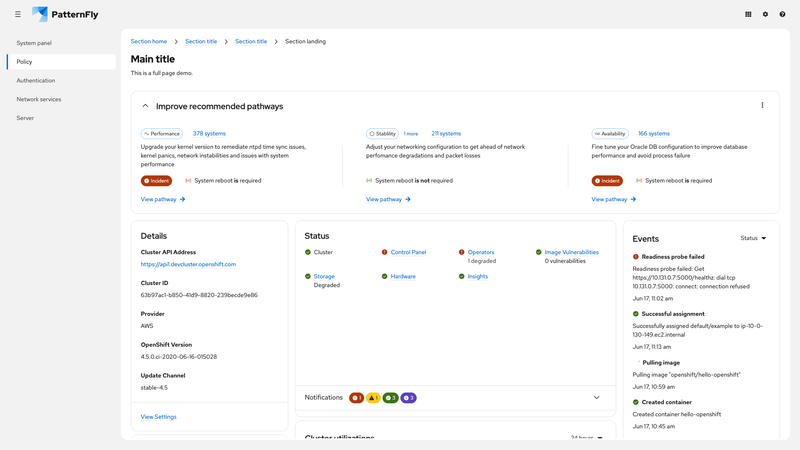The width and height of the screenshot is (800, 450).
Task: Click the 1 more link beside Stability
Action: tap(411, 134)
